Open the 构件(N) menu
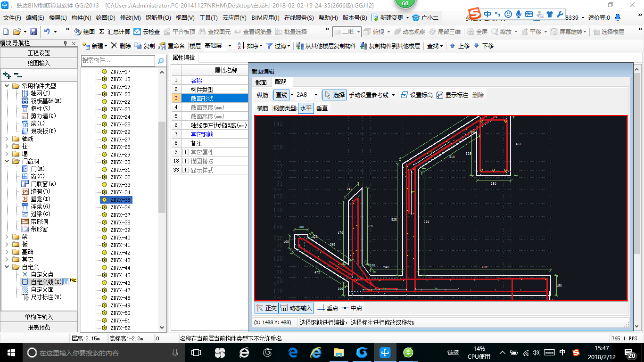The image size is (644, 362). 81,18
